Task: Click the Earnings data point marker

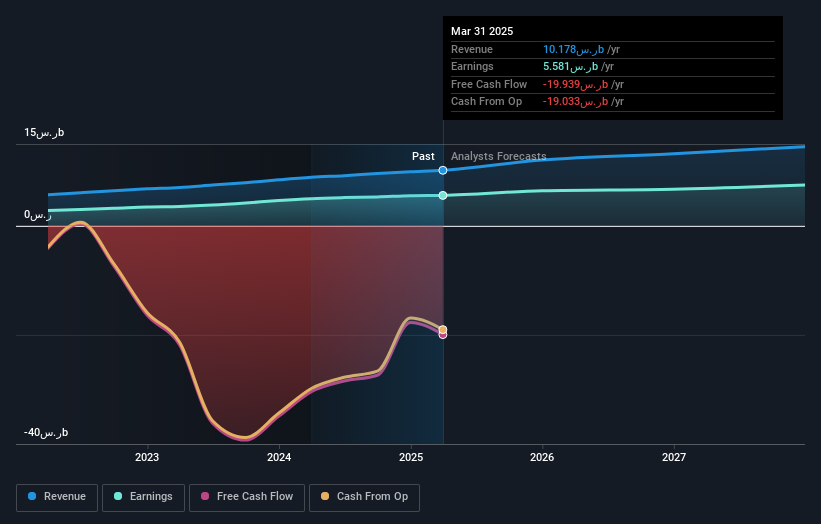Action: 443,195
